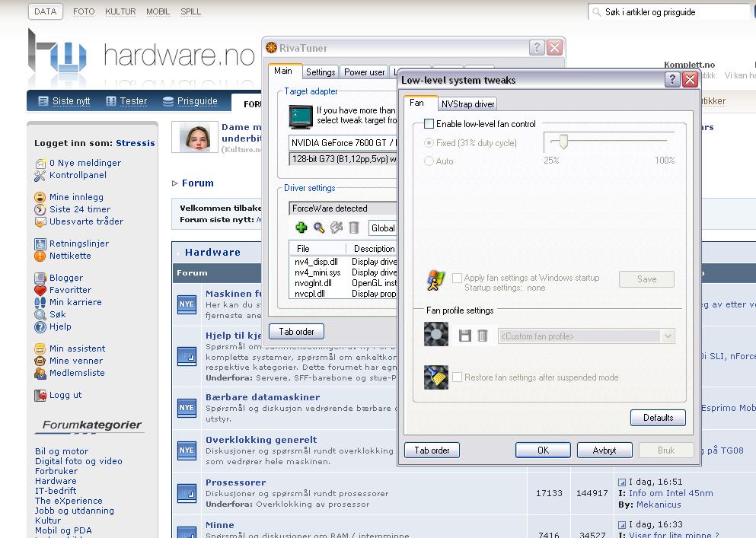Image resolution: width=756 pixels, height=538 pixels.
Task: Click the Hjelp question mark icon in sidebar
Action: pyautogui.click(x=40, y=327)
